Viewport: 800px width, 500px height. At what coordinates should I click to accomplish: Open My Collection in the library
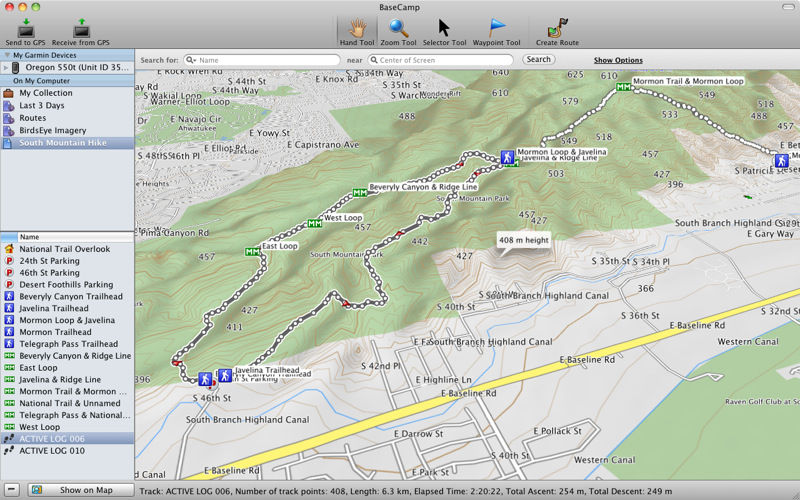point(67,93)
